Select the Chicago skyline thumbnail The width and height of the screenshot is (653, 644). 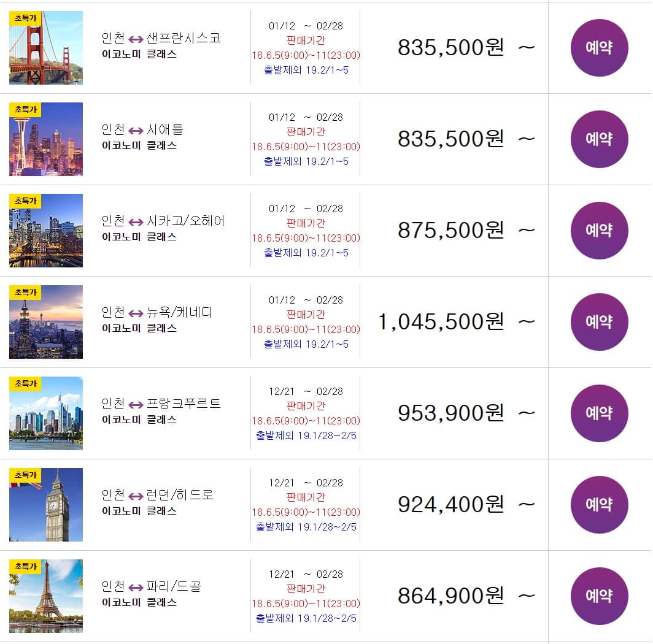pyautogui.click(x=46, y=231)
